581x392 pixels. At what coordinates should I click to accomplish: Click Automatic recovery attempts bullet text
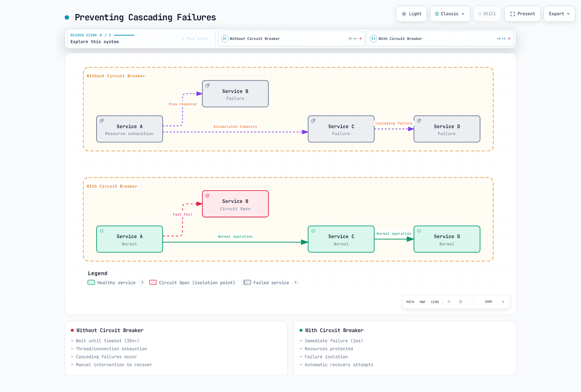tap(339, 365)
